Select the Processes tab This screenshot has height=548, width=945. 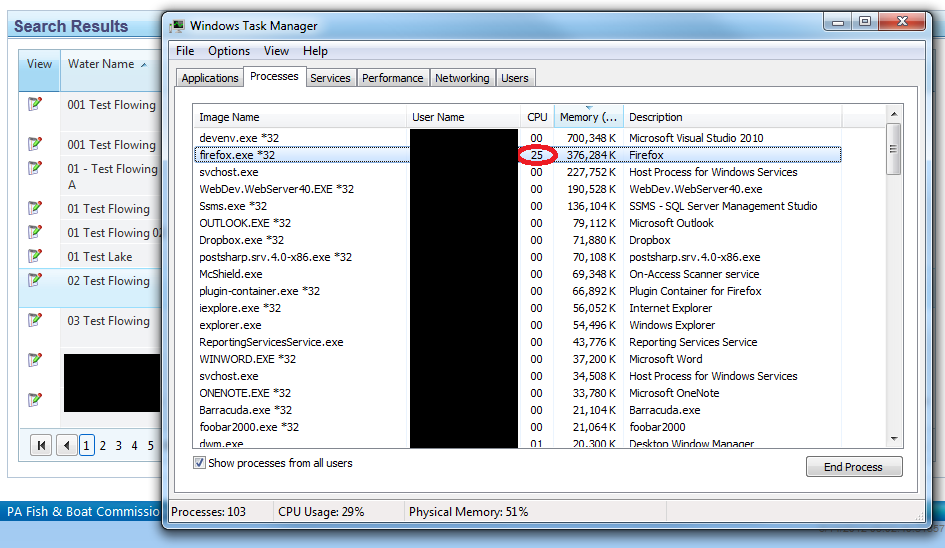tap(274, 77)
